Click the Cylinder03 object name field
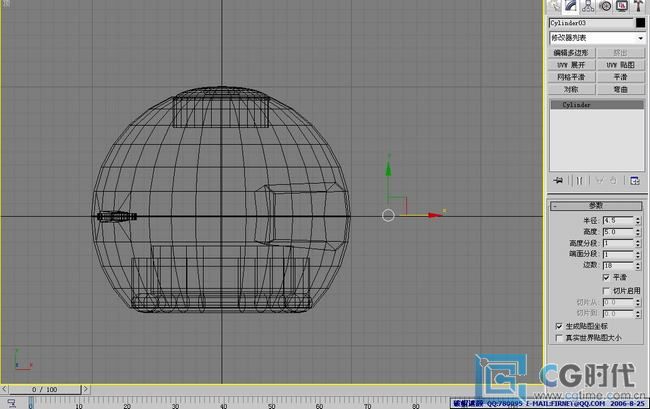 coord(592,23)
